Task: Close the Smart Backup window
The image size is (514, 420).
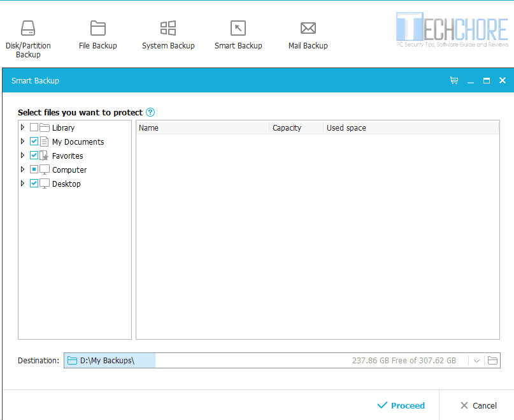Action: coord(503,80)
